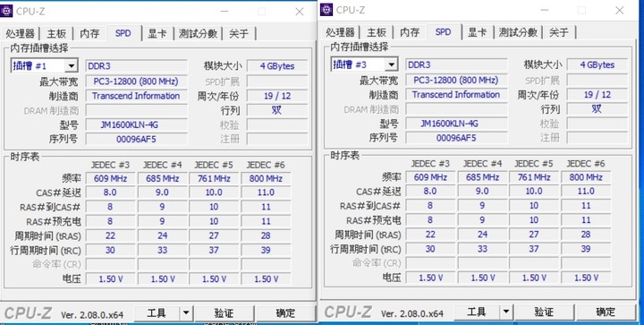This screenshot has width=644, height=325.
Task: Click 工具 button in left window
Action: tap(157, 313)
